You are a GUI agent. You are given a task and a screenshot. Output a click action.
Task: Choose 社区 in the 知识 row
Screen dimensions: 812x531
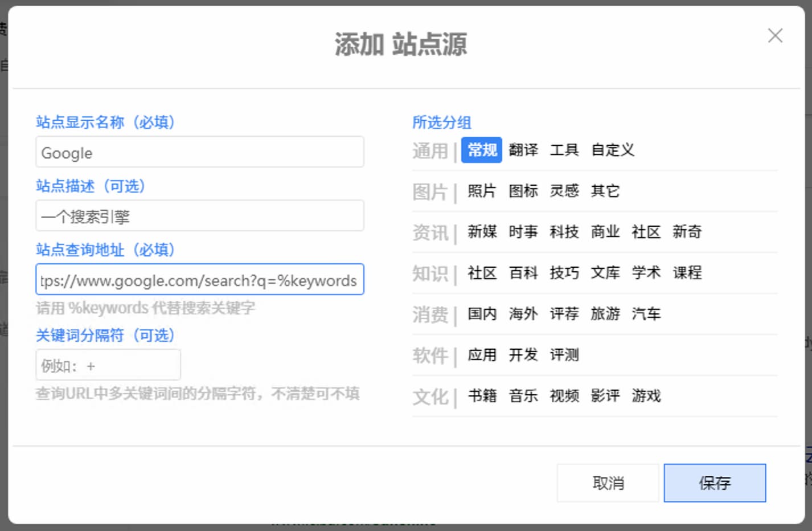tap(482, 273)
